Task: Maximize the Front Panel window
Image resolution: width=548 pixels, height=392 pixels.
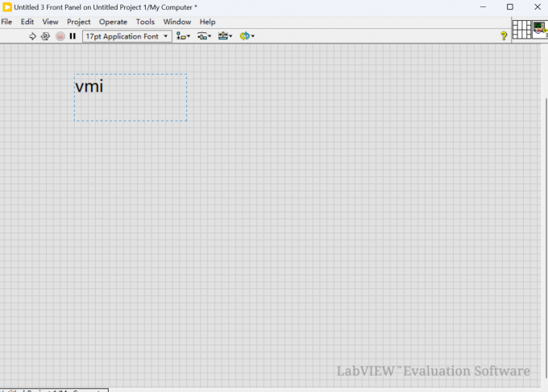Action: click(510, 7)
